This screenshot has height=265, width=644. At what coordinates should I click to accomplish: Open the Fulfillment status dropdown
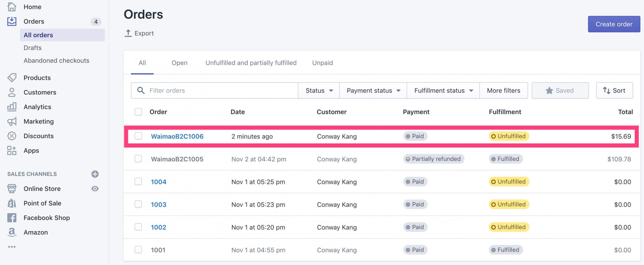(443, 91)
